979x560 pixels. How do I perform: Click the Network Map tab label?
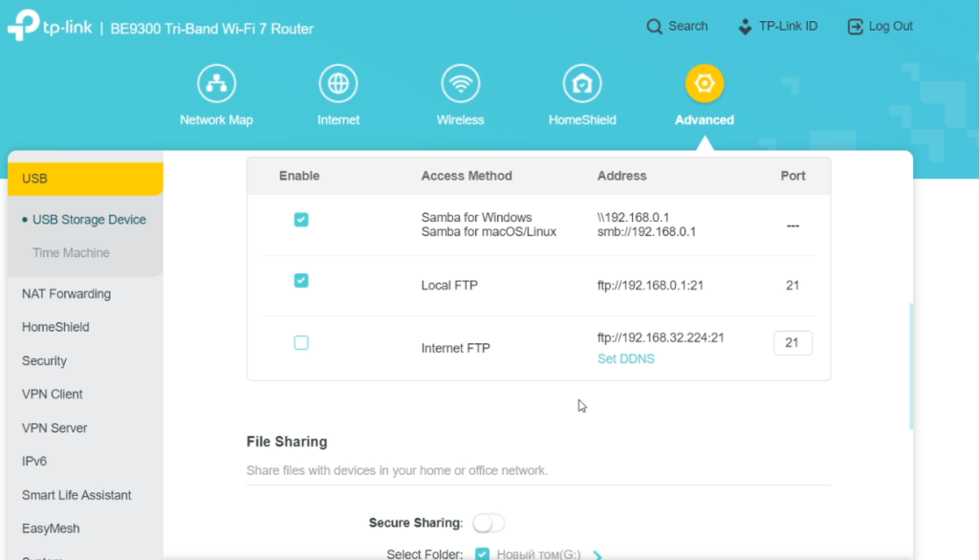point(217,119)
